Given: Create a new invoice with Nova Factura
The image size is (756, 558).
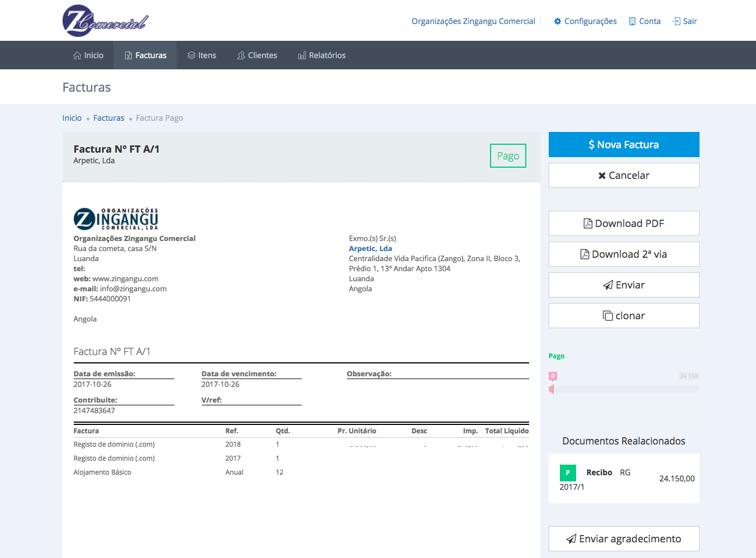Looking at the screenshot, I should pos(624,145).
